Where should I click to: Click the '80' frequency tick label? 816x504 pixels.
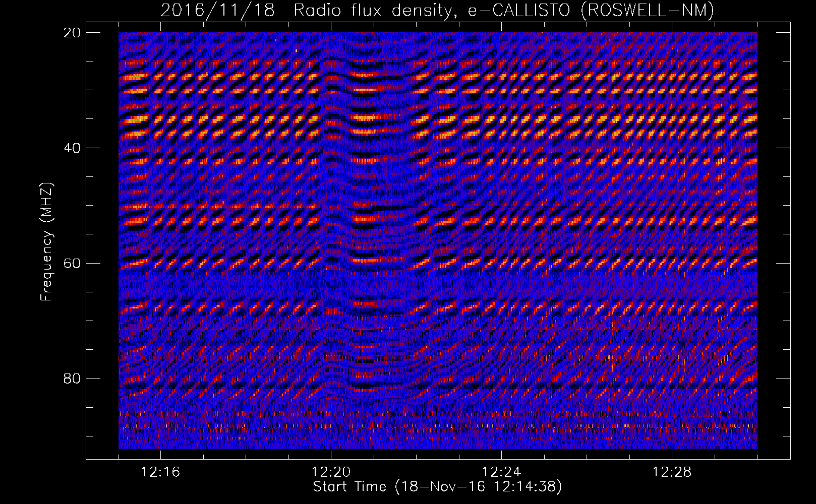(x=73, y=379)
